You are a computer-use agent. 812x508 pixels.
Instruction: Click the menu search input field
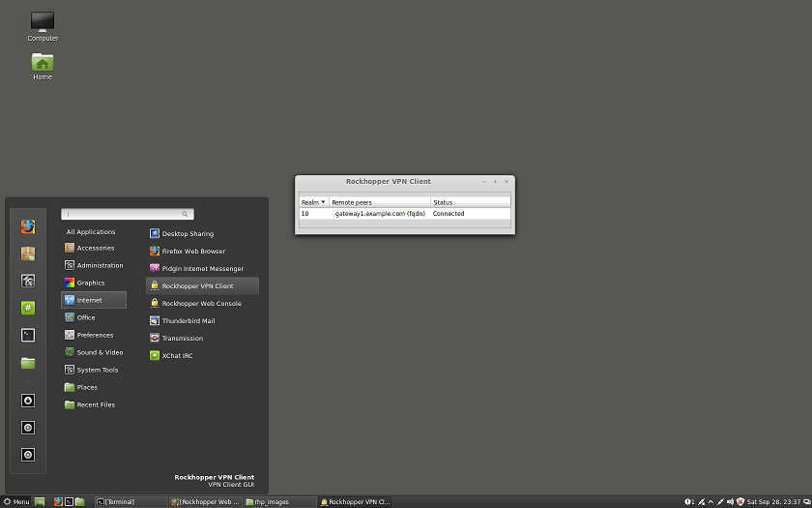pos(126,214)
